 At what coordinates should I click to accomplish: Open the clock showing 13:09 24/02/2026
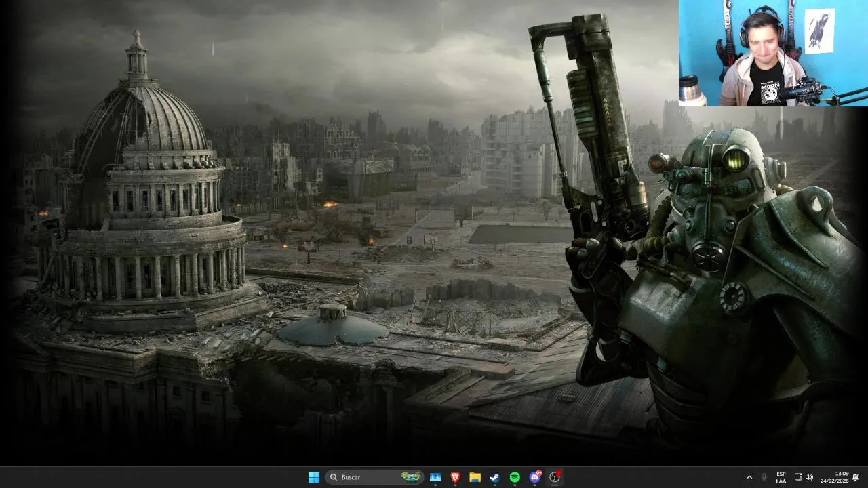(833, 477)
